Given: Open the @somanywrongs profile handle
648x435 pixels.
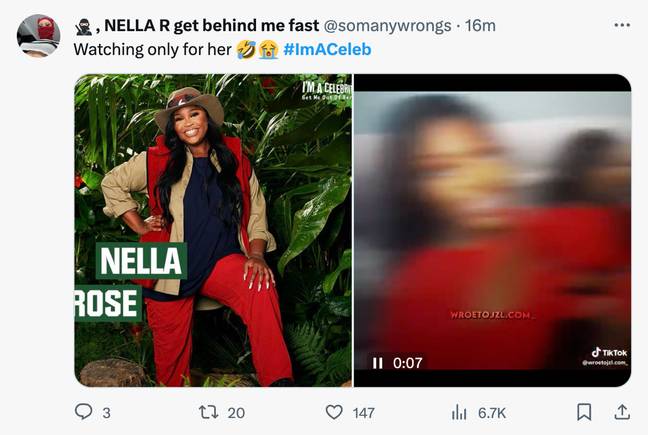Looking at the screenshot, I should click(387, 26).
